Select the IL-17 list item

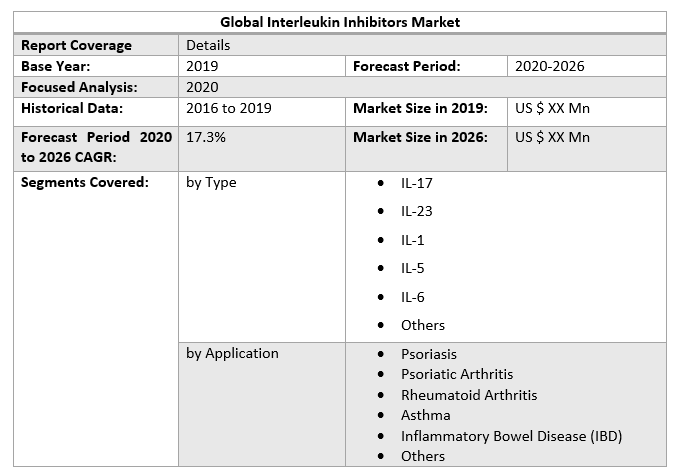(x=416, y=183)
